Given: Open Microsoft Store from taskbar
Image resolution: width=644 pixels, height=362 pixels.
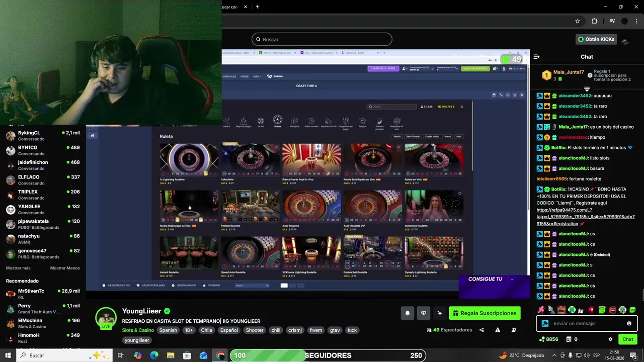Looking at the screenshot, I should click(x=187, y=355).
